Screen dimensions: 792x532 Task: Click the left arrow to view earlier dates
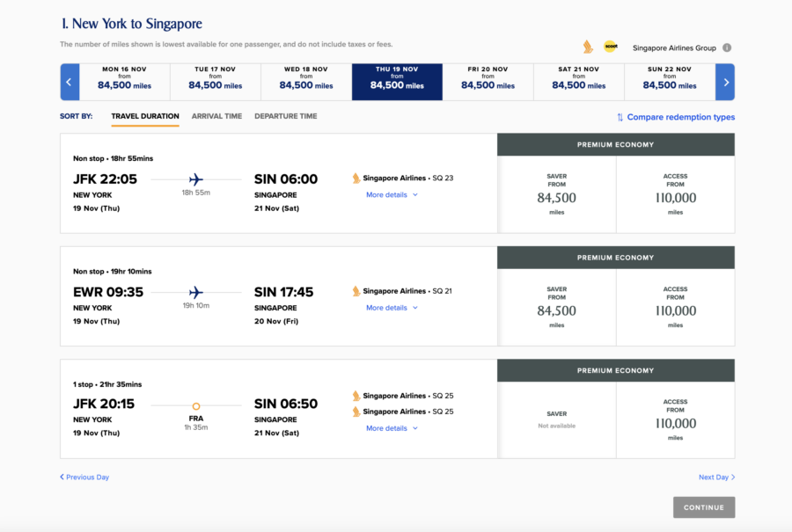70,81
